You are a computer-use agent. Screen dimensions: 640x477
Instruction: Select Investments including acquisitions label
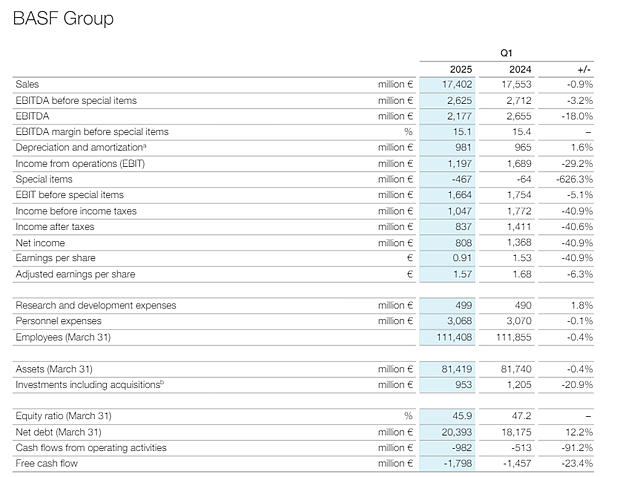click(90, 385)
